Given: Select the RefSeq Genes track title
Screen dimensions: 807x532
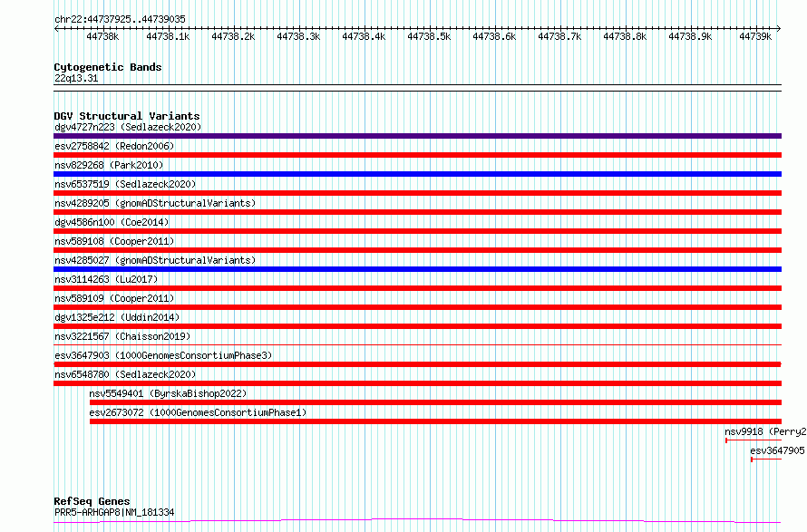Looking at the screenshot, I should tap(92, 501).
